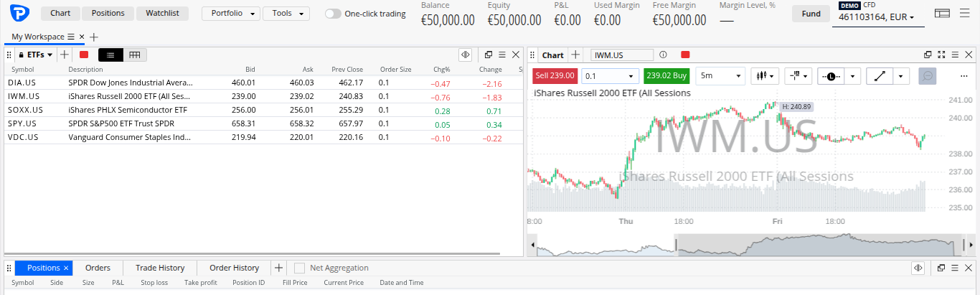Image resolution: width=980 pixels, height=295 pixels.
Task: Open the layout panels icon at top right
Action: coord(942,13)
